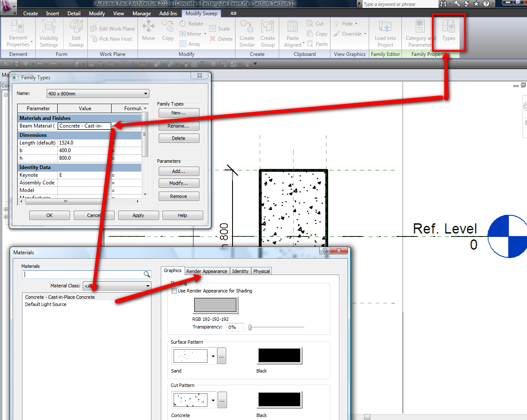Open the Insert ribbon tab
Screen dimensions: 527x420
[x=53, y=14]
